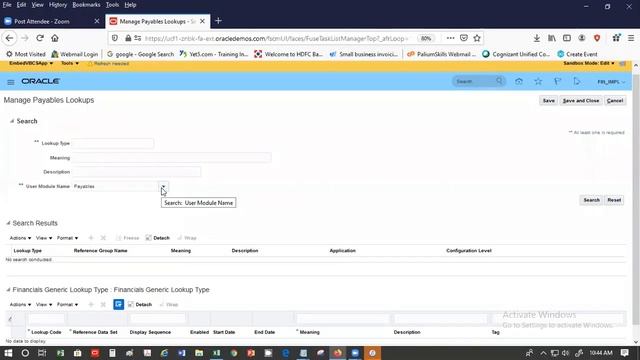Open the History menu

coord(58,5)
